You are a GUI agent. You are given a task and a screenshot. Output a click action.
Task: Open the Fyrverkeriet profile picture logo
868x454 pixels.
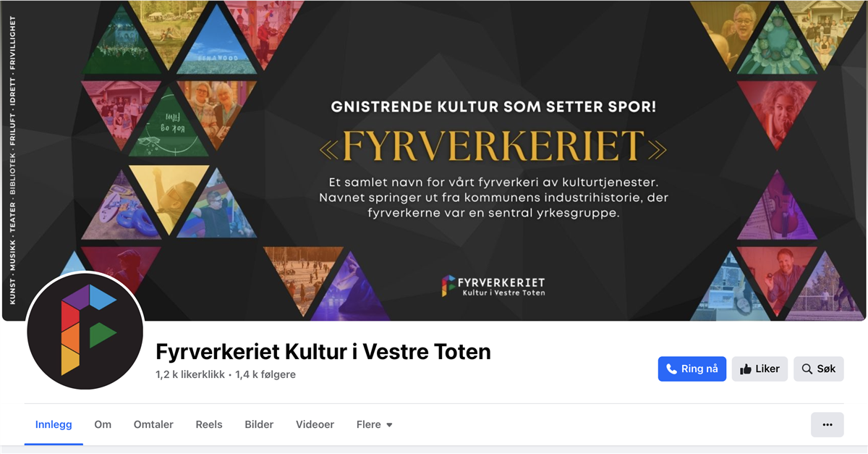pyautogui.click(x=85, y=331)
